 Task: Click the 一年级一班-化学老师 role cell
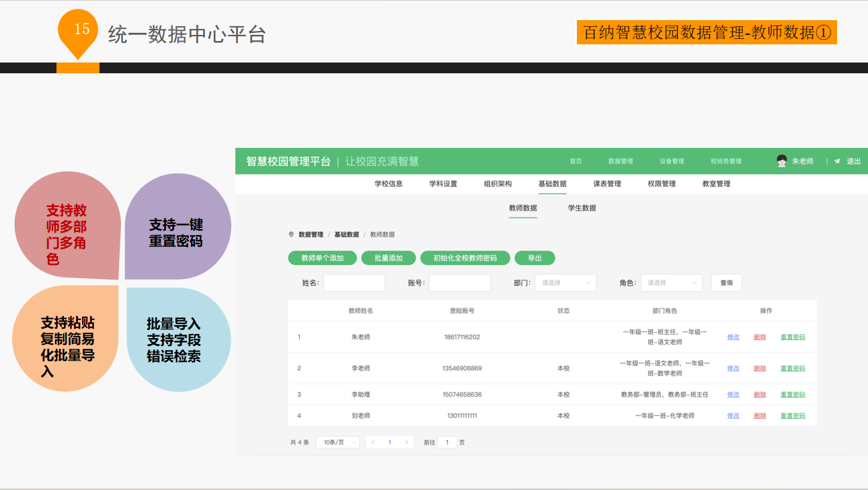coord(664,416)
